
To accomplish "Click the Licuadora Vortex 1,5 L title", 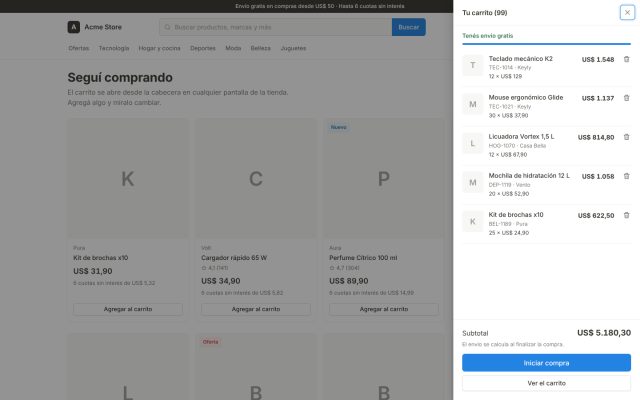I will [x=521, y=137].
